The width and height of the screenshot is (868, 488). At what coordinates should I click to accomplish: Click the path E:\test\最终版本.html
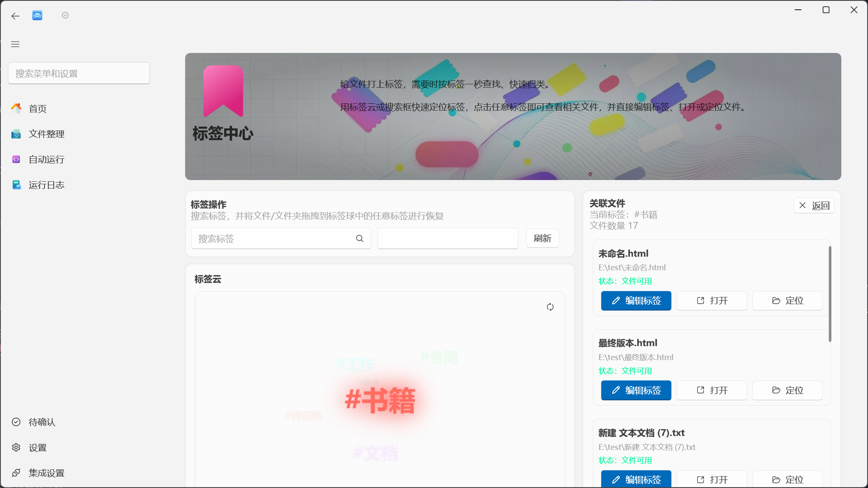click(x=636, y=357)
